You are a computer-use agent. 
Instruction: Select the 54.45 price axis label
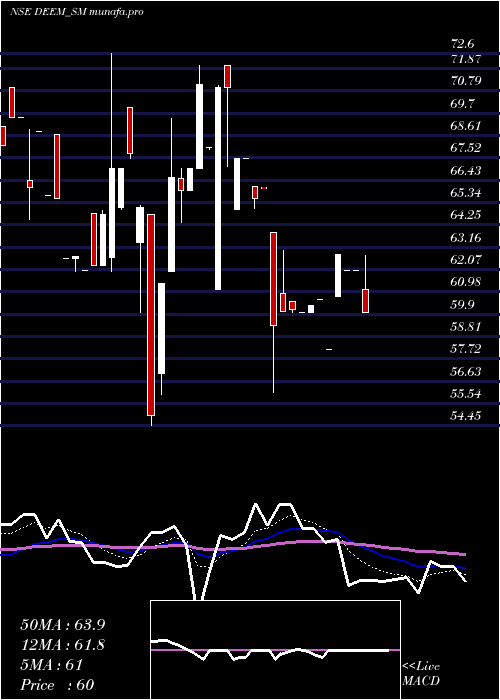[x=466, y=416]
